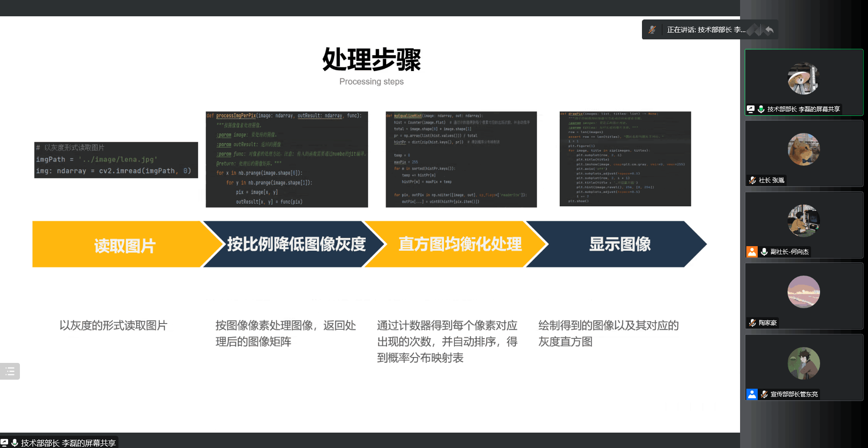
Task: Click the green microphone icon on 李磊's tile
Action: coord(761,109)
